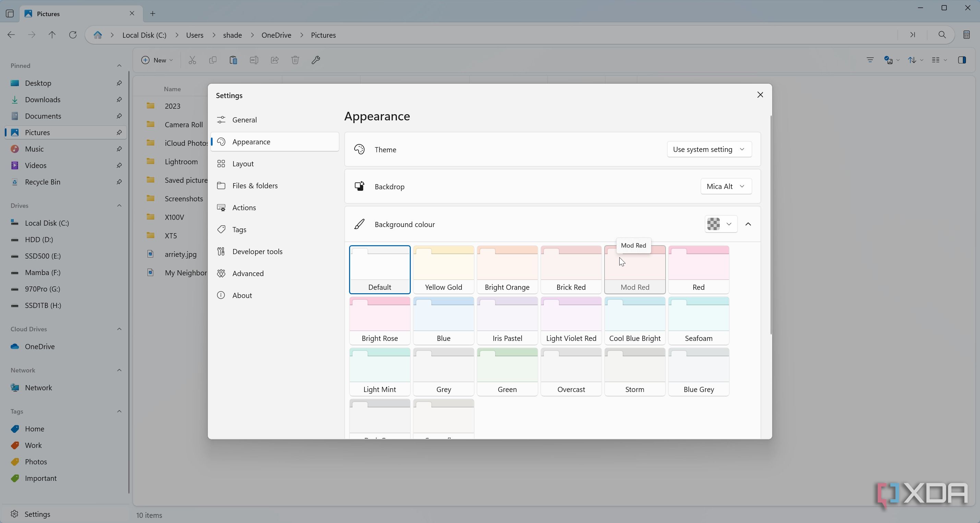
Task: Pick the Iris Pastel colour swatch
Action: (x=507, y=321)
